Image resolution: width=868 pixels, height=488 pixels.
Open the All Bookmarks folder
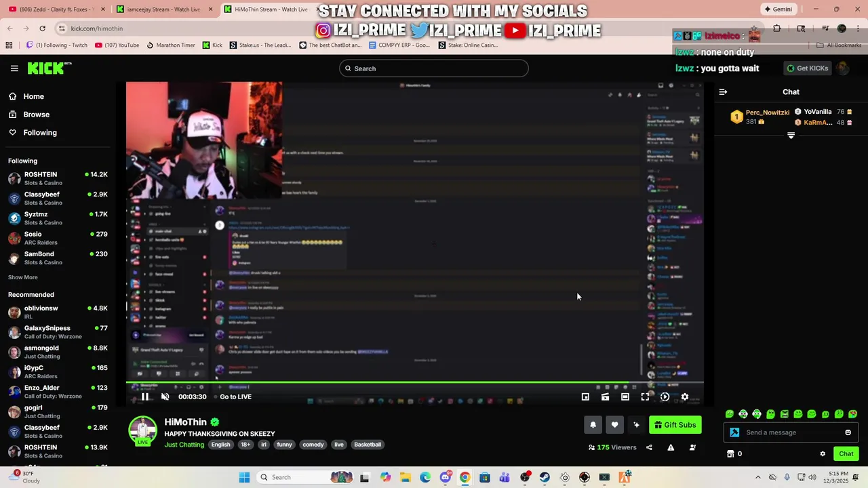[x=839, y=45]
